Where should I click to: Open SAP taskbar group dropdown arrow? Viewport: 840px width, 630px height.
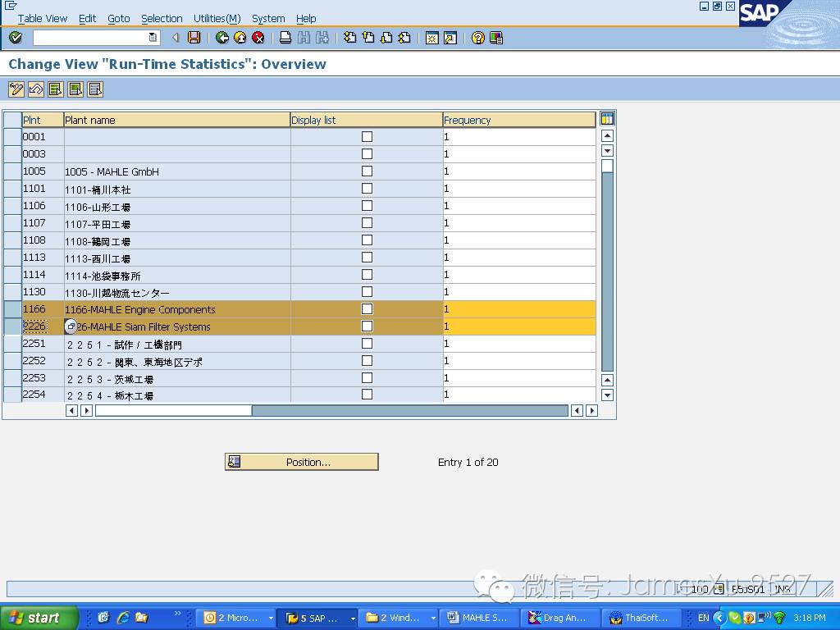(x=353, y=619)
